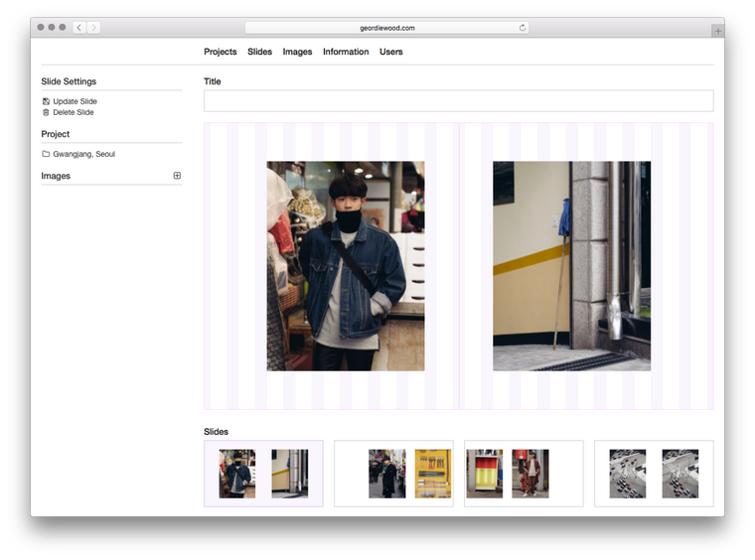Screen dimensions: 755x560
Task: Select the Information navigation item
Action: click(x=346, y=52)
